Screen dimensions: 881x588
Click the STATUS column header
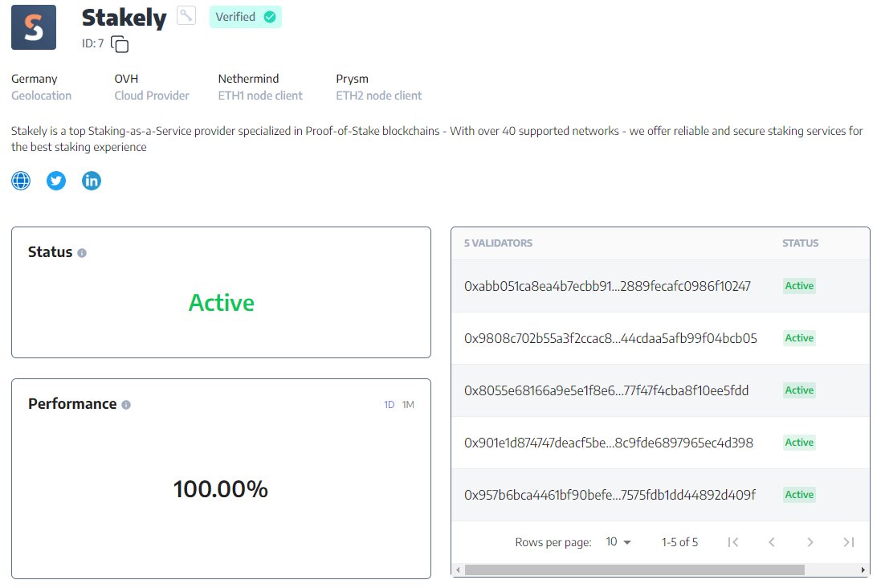(800, 243)
